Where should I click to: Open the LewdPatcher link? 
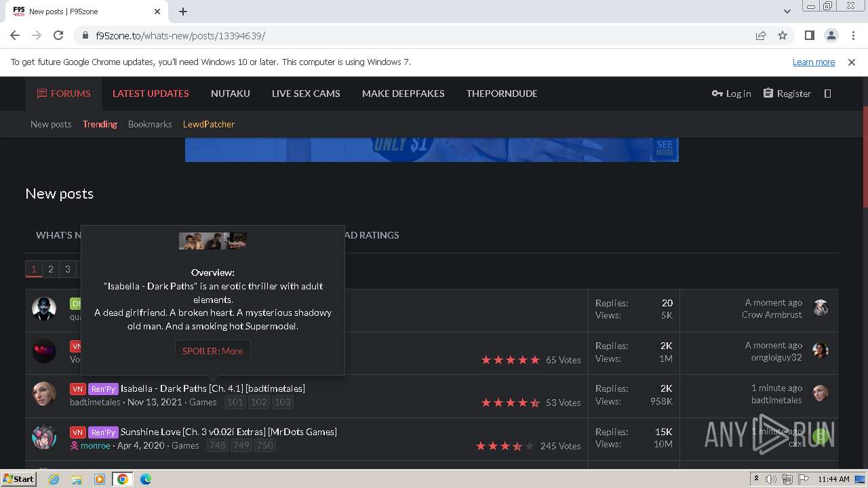pos(209,124)
